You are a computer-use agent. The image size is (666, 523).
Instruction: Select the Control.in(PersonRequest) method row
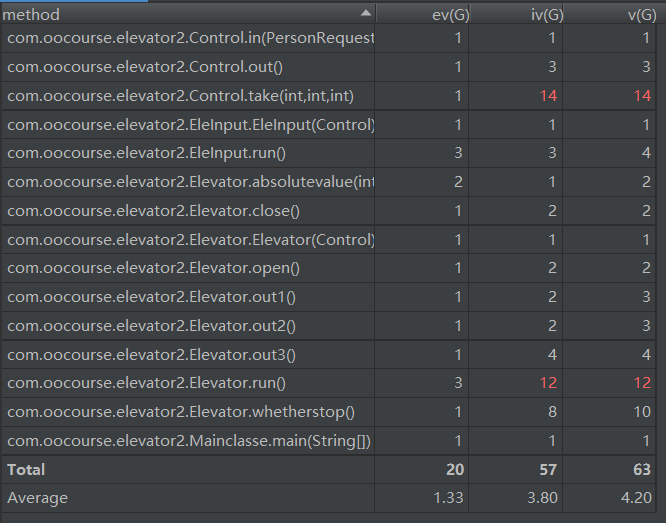(x=190, y=38)
